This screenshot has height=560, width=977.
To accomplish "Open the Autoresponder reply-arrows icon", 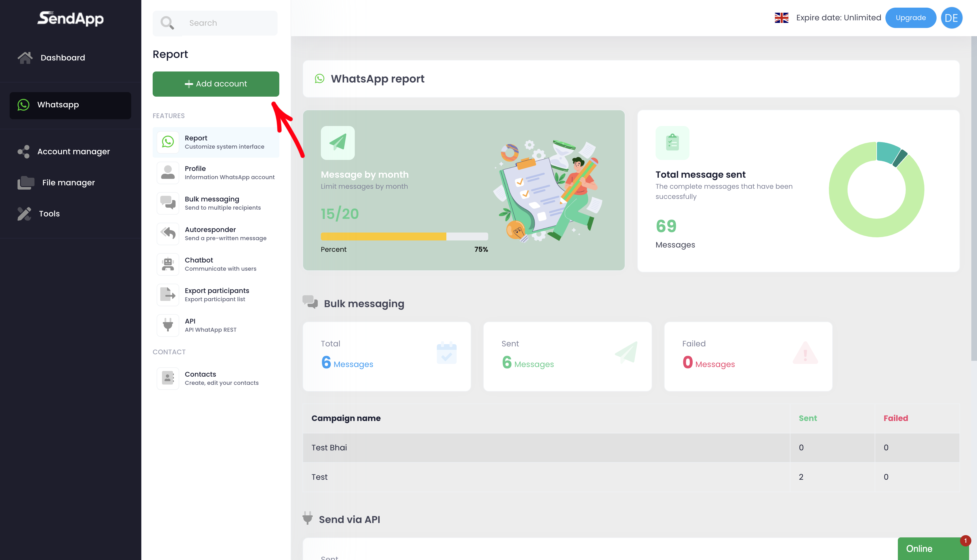I will click(168, 233).
